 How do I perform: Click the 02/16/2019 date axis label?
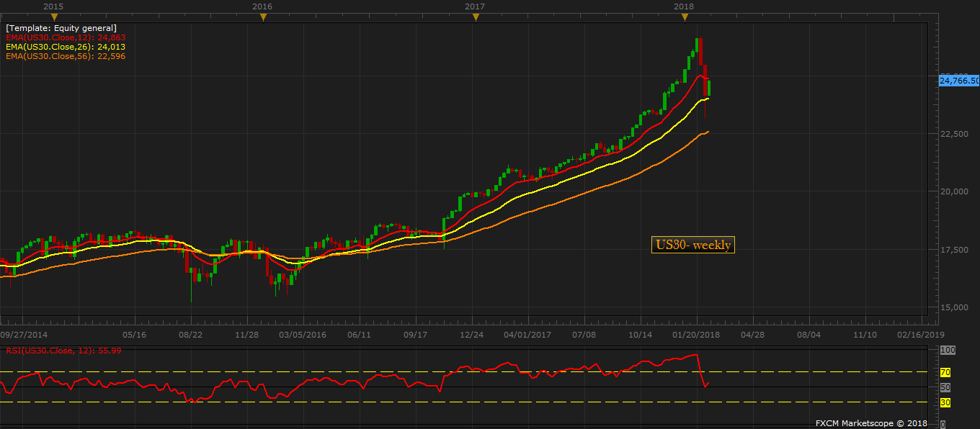coord(920,335)
